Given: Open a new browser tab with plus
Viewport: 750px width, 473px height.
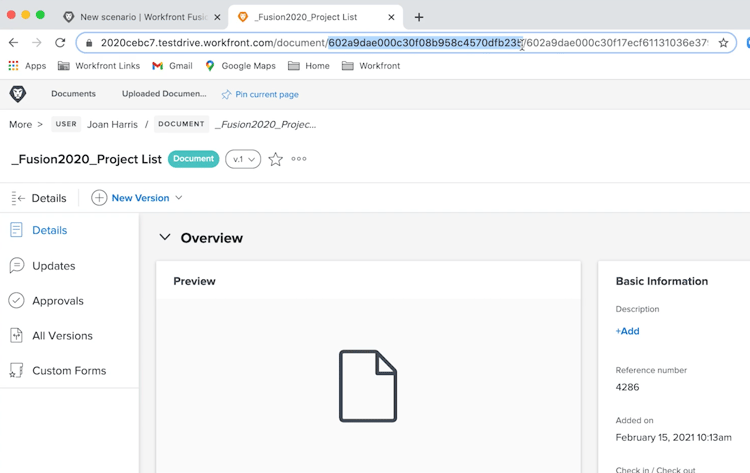Looking at the screenshot, I should pyautogui.click(x=419, y=17).
